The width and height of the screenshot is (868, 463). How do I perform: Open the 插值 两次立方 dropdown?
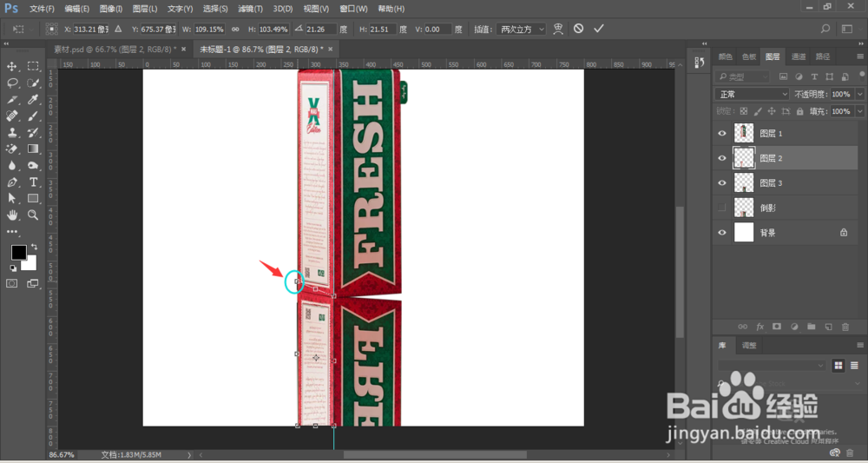521,29
